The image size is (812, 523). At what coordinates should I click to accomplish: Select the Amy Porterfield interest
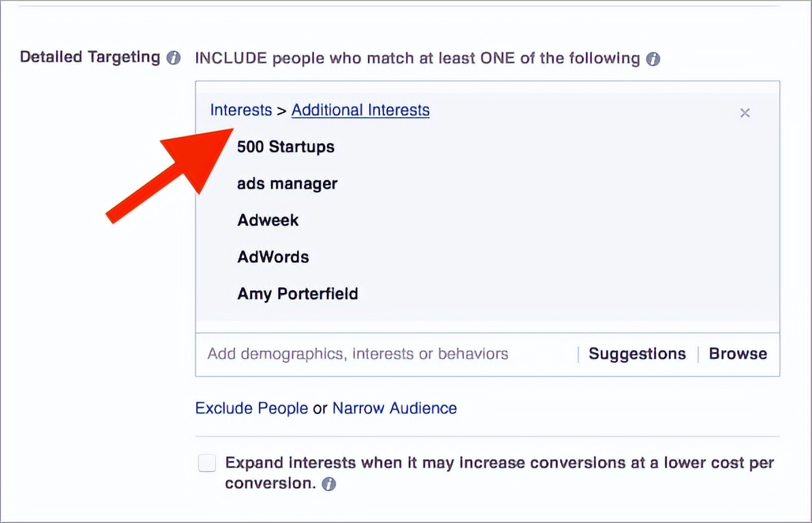[x=297, y=294]
